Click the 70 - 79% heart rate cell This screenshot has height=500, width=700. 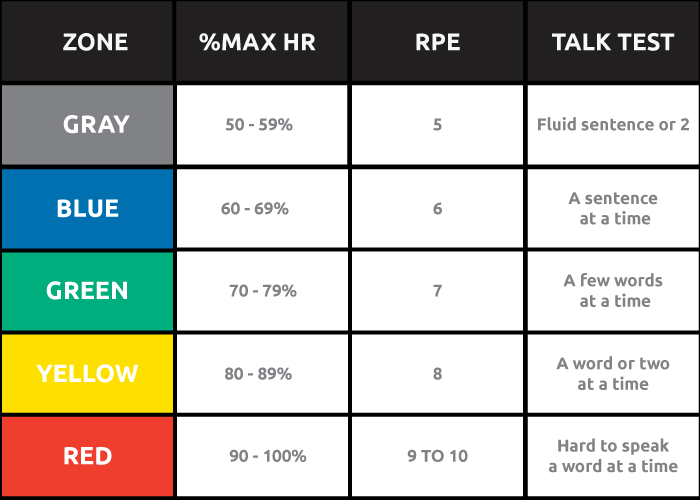[x=262, y=291]
